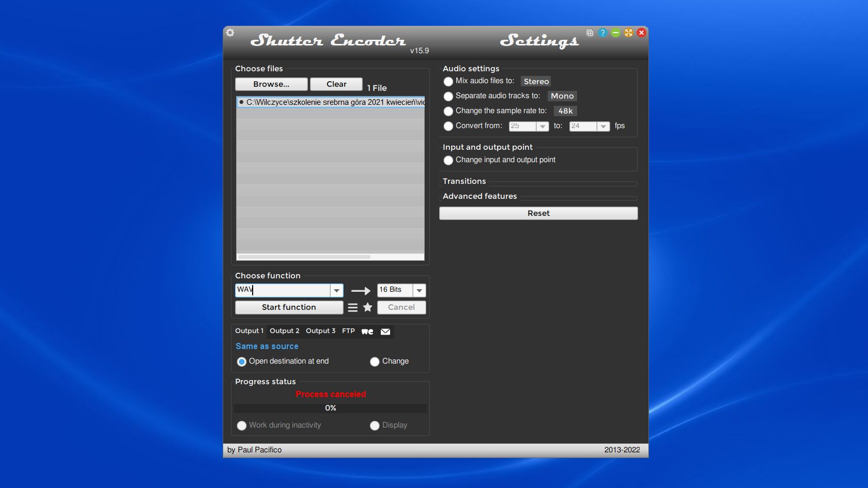Open the function dropdown arrow next to WAV
Image resolution: width=868 pixels, height=488 pixels.
coord(336,291)
